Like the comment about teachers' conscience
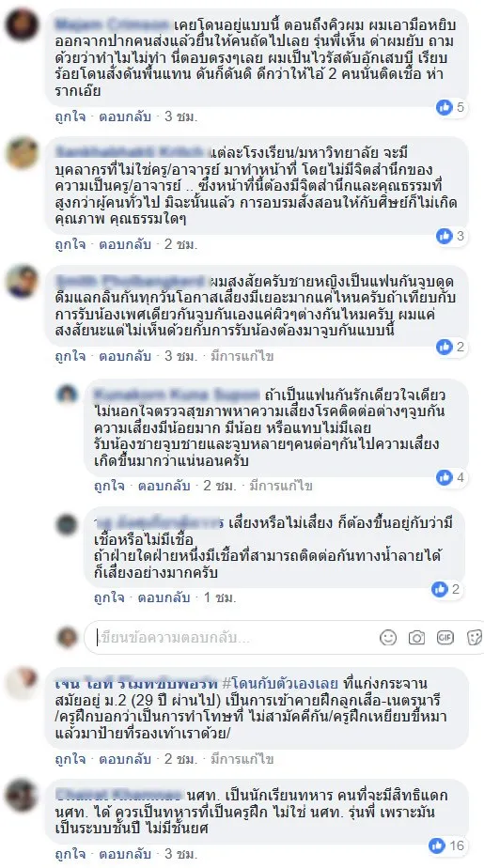The image size is (484, 868). (x=70, y=244)
